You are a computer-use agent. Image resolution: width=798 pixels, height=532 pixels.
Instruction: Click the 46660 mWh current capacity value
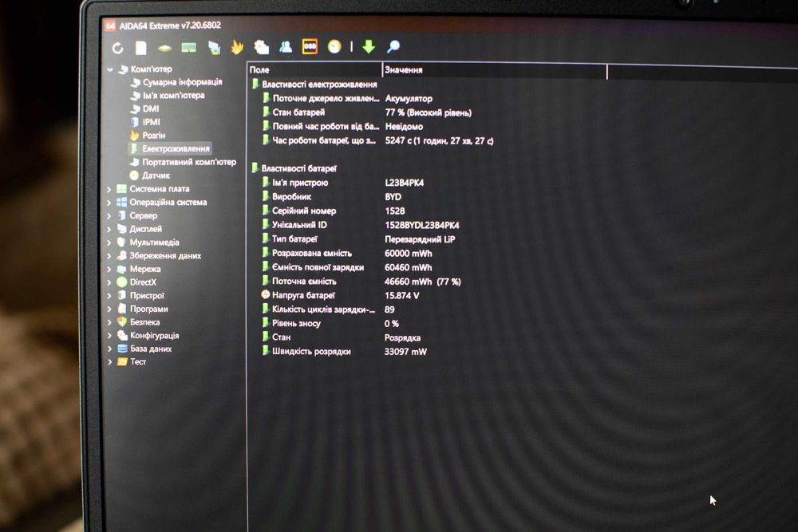[x=422, y=282]
